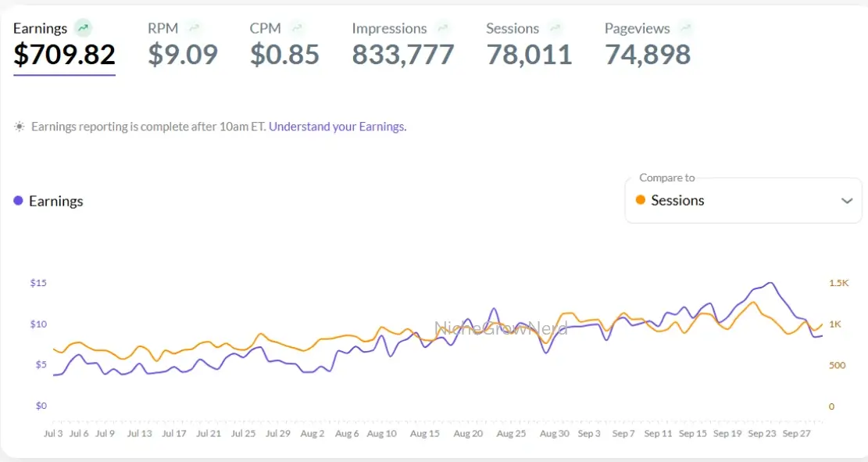
Task: Click the Aug 10 date label on axis
Action: [x=381, y=433]
